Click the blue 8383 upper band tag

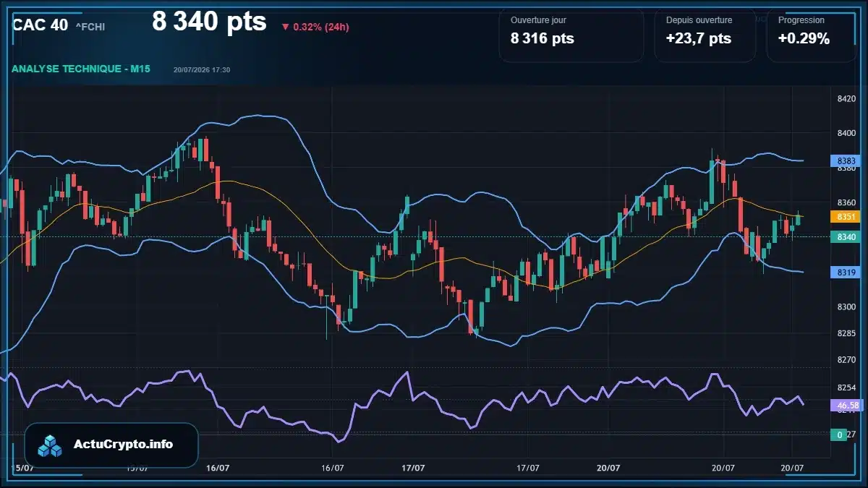[x=845, y=160]
